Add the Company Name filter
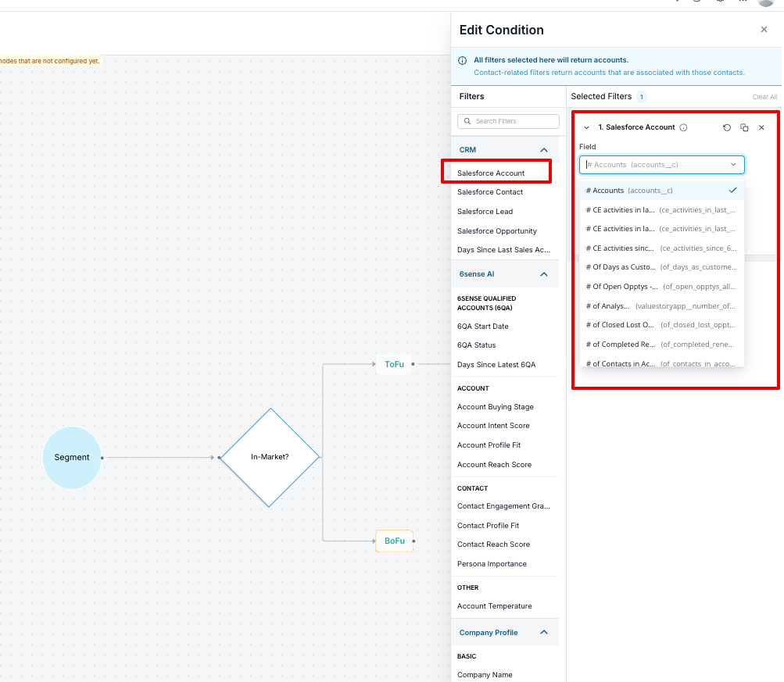The width and height of the screenshot is (784, 682). (x=485, y=674)
